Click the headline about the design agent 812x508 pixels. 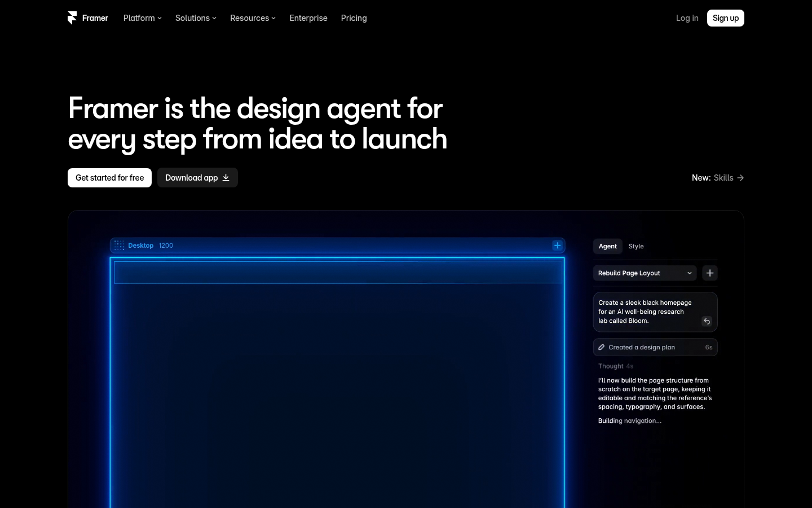click(x=258, y=124)
